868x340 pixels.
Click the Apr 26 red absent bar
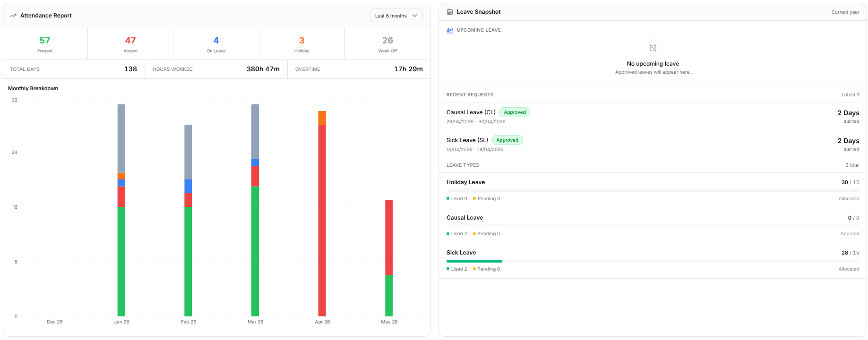pos(322,220)
